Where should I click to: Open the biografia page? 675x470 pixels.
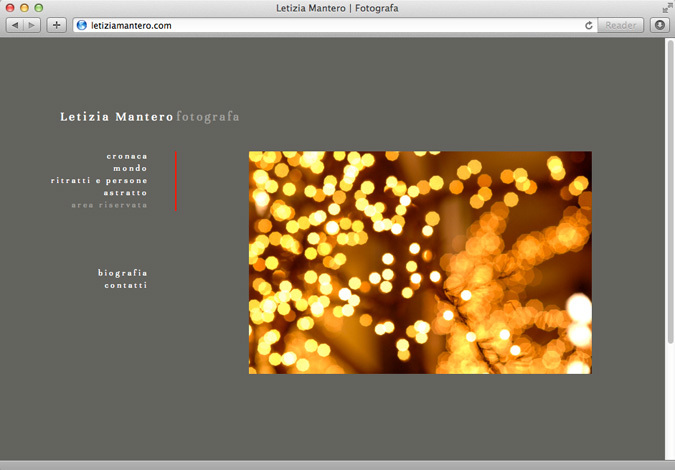pos(122,273)
